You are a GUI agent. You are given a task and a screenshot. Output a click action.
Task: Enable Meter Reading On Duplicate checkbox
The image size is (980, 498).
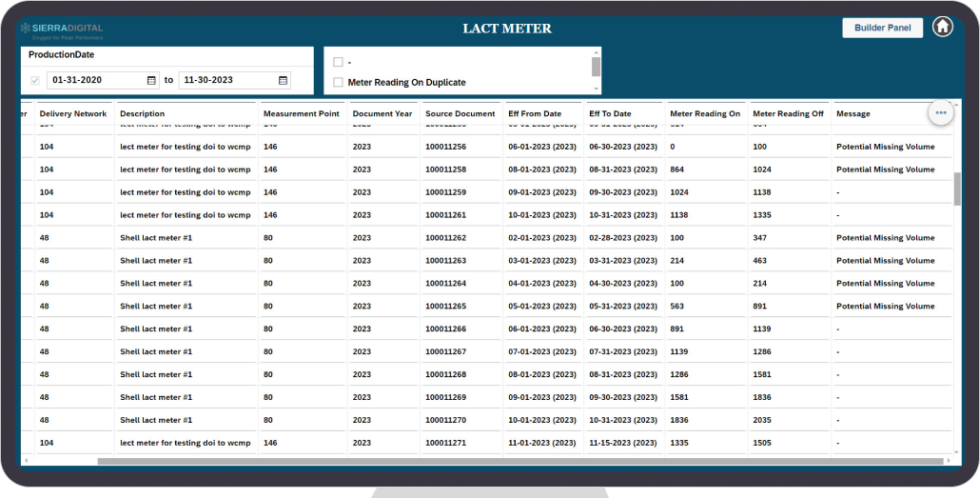338,83
